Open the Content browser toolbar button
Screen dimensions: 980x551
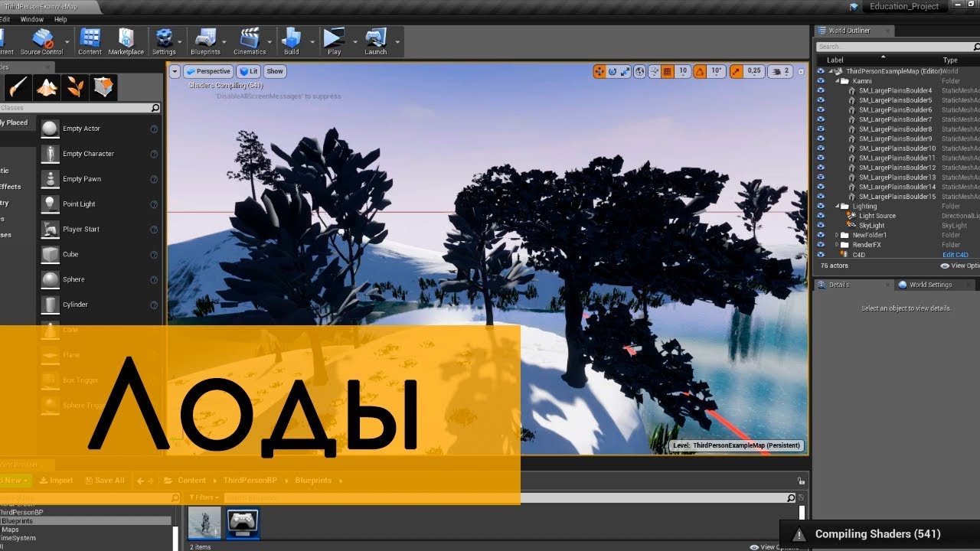tap(90, 41)
